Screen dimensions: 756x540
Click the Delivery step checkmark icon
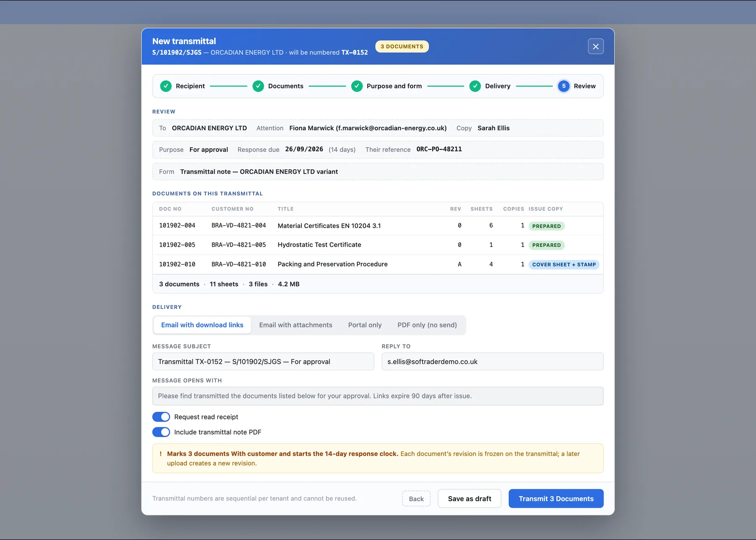click(x=475, y=86)
